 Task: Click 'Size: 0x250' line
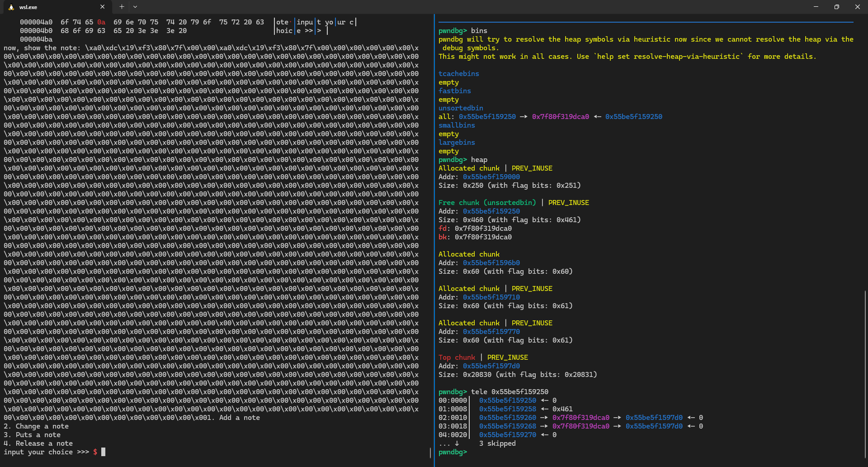coord(510,186)
